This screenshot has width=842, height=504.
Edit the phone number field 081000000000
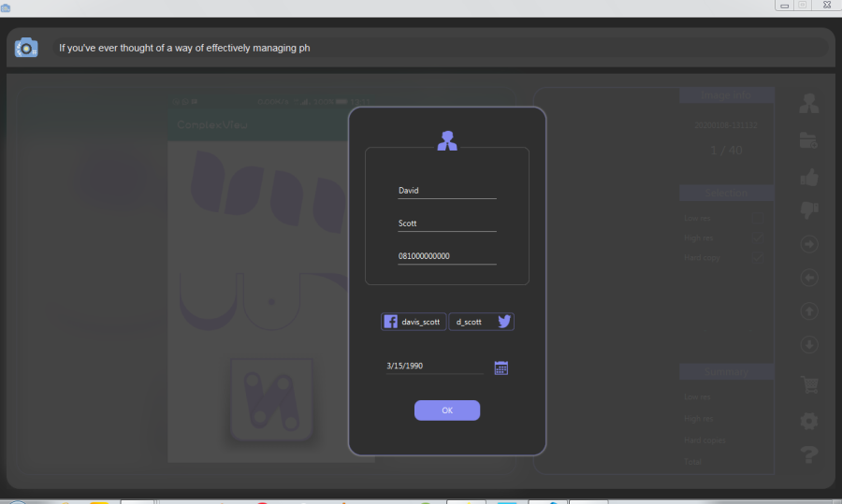[447, 256]
